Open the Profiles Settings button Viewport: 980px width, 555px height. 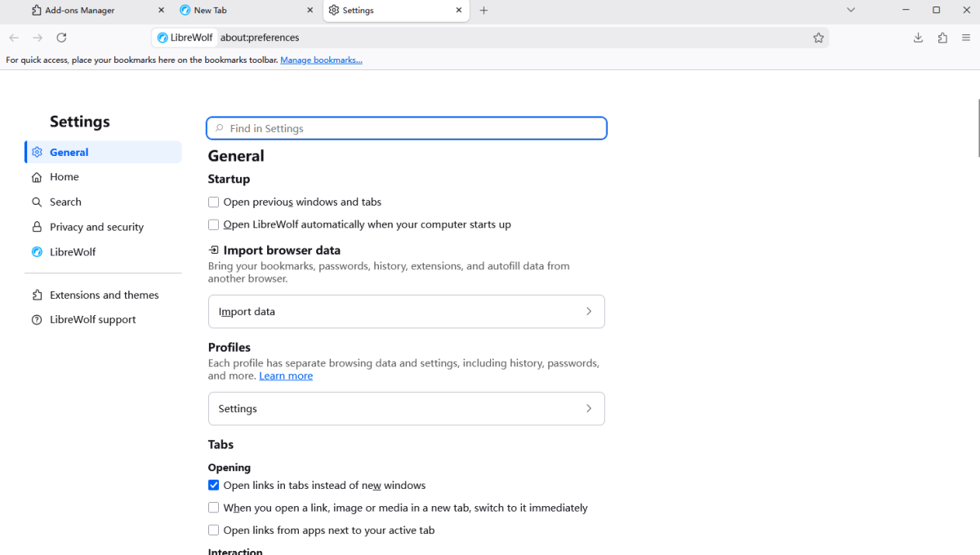(406, 409)
